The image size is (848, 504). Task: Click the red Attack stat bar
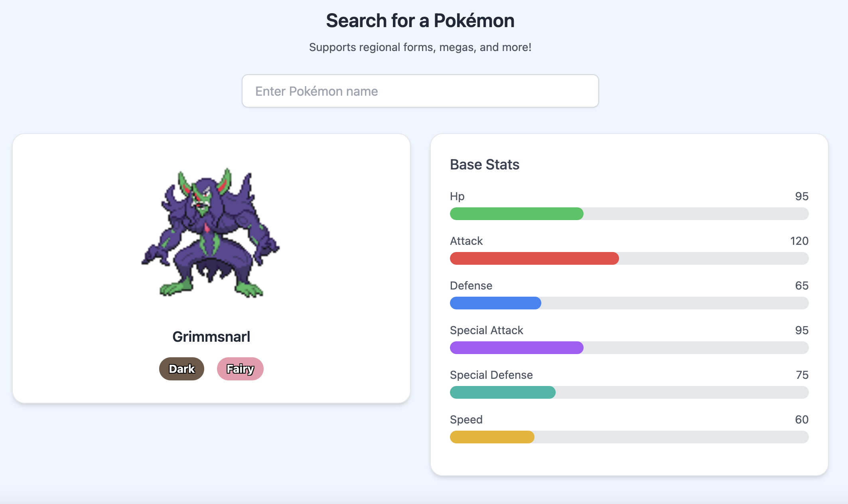pos(534,258)
